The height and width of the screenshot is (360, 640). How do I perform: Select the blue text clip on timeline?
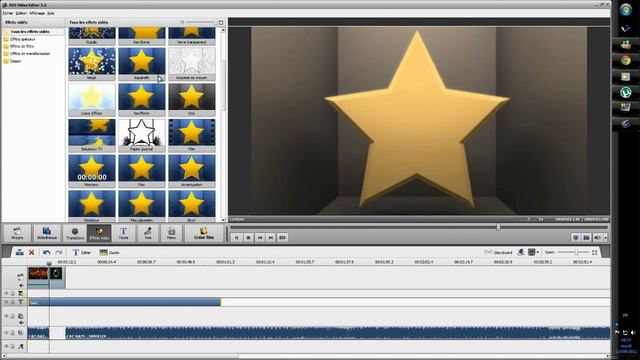(x=124, y=302)
